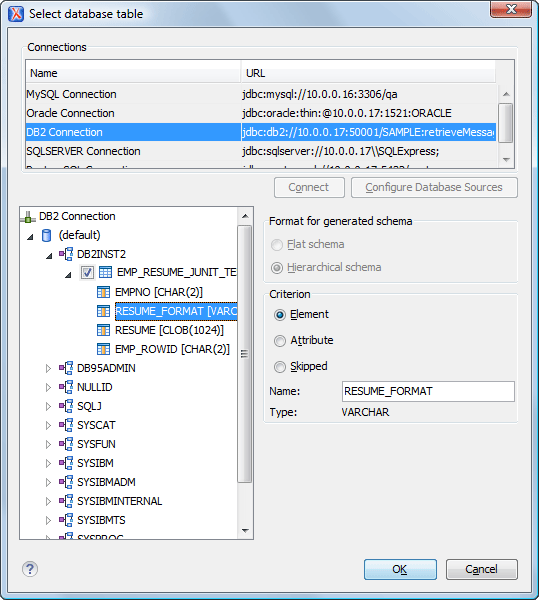The height and width of the screenshot is (600, 539).
Task: Click the connections list scroll down arrow
Action: point(506,160)
